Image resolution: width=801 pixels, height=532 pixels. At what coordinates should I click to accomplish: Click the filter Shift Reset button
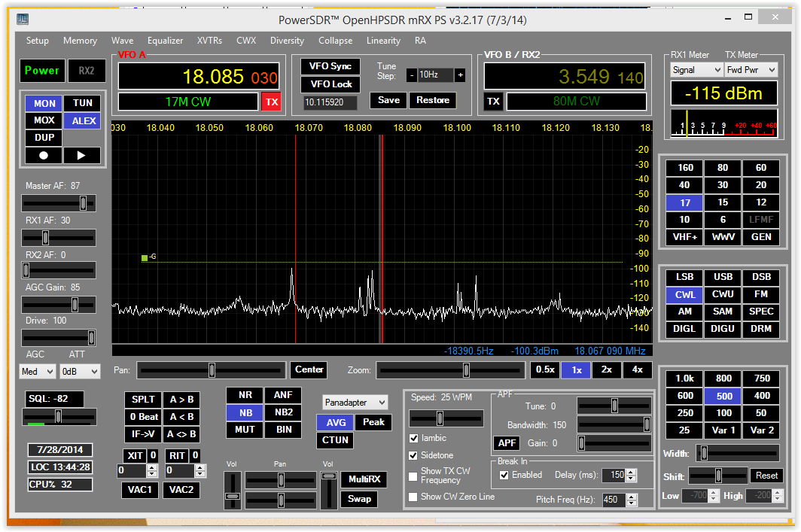[x=766, y=476]
